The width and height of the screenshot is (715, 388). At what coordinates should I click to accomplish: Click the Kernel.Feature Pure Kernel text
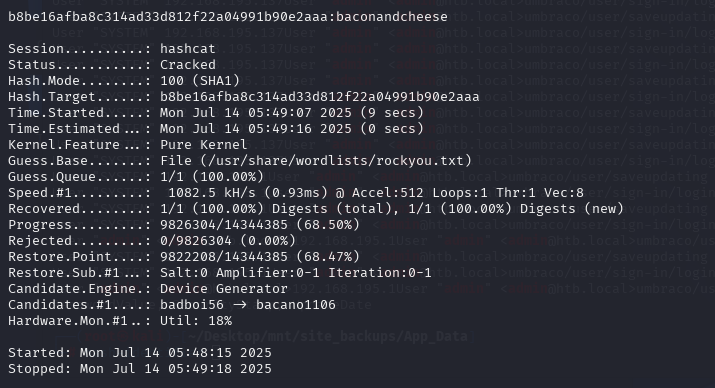point(203,145)
